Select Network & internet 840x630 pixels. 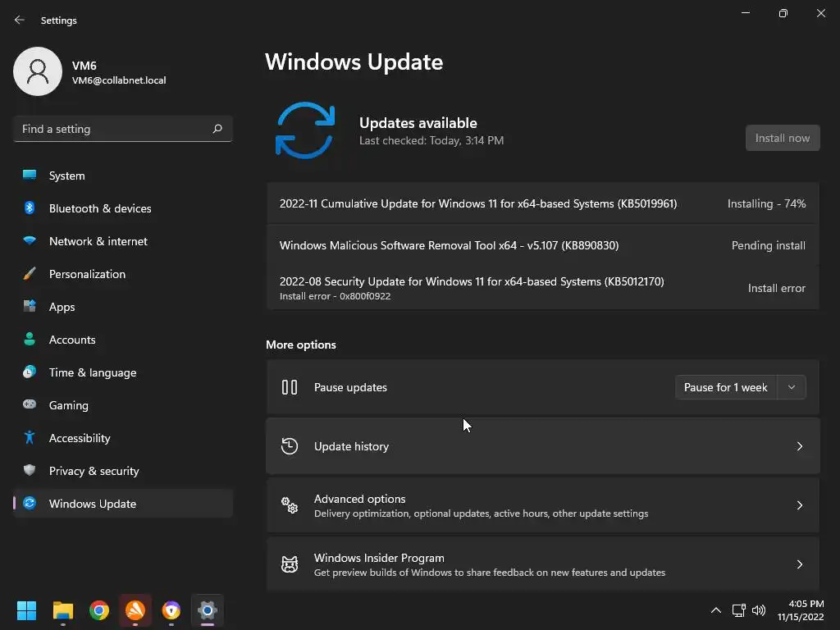tap(123, 241)
